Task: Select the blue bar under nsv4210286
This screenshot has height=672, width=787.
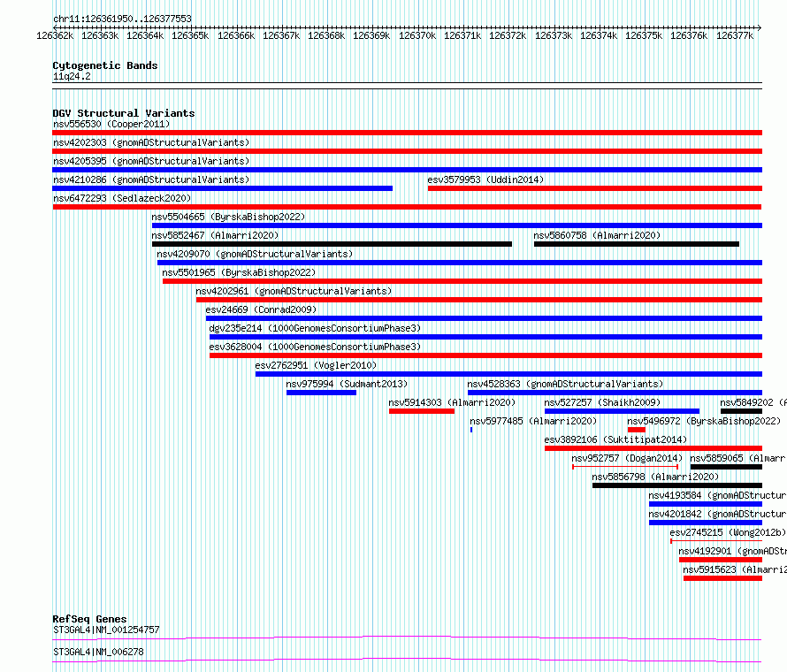Action: pyautogui.click(x=222, y=188)
